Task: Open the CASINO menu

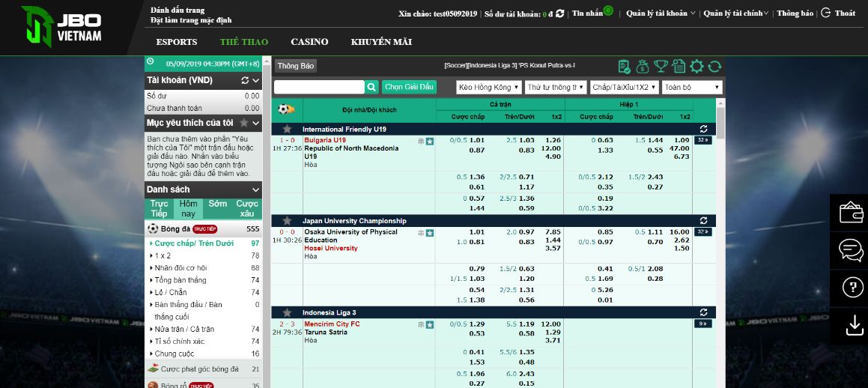Action: pos(309,42)
